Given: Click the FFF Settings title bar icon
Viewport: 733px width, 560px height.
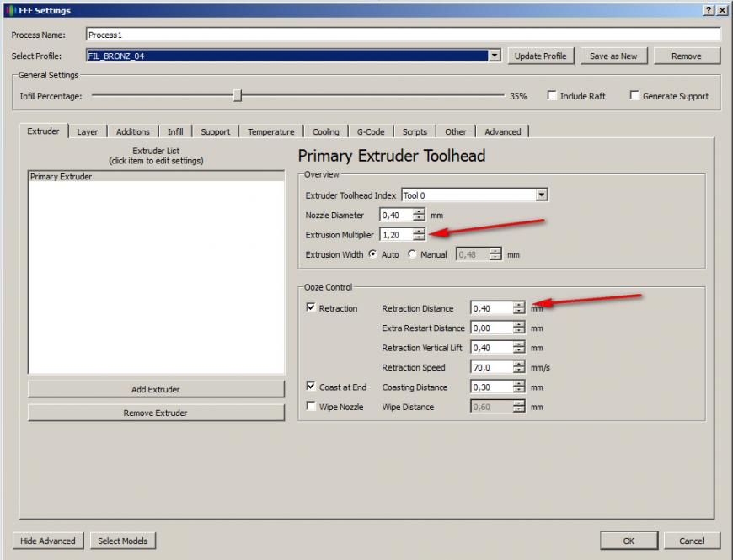Looking at the screenshot, I should [x=11, y=10].
